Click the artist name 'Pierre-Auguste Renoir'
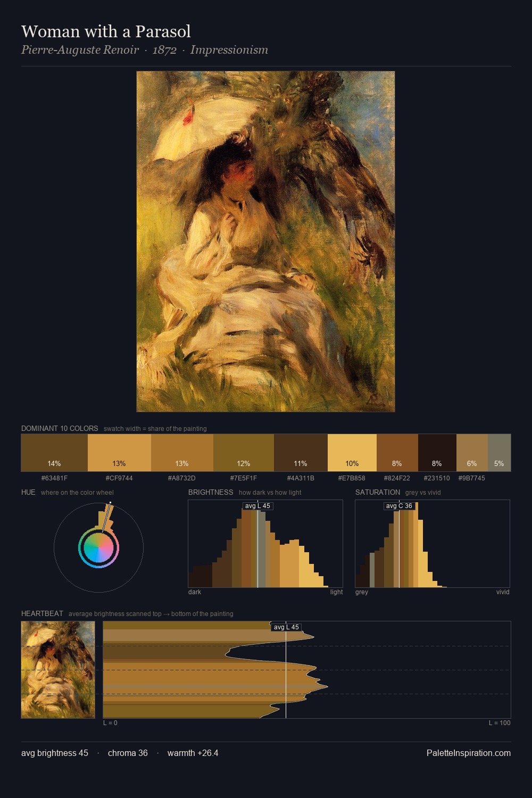The image size is (532, 798). [x=80, y=50]
